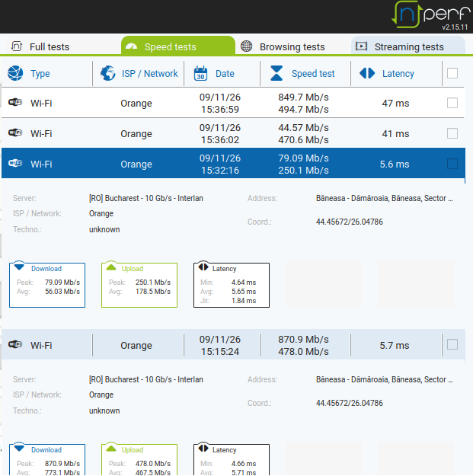Collapse the selected row with 5.6 ms latency

[x=233, y=163]
